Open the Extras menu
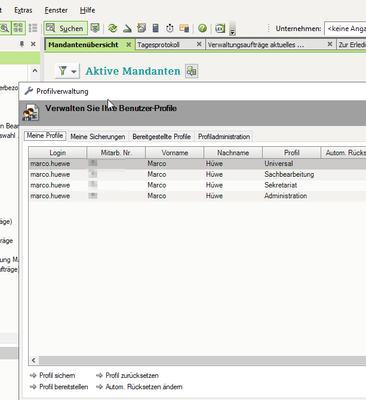Screen dimensions: 366x400 coord(23,10)
